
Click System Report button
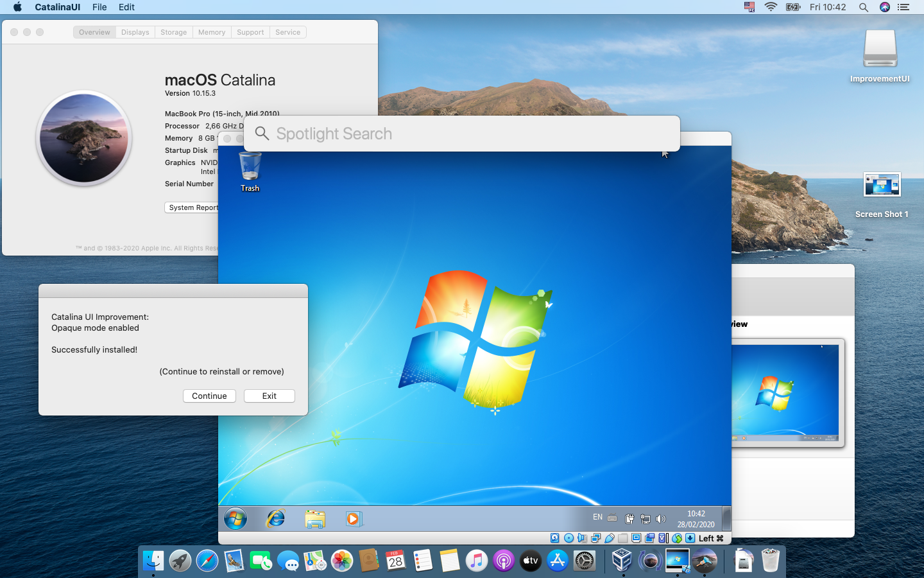192,207
